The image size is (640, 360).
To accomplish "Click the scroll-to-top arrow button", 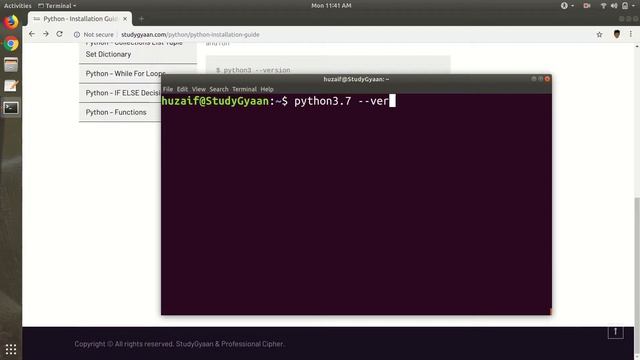I will 616,331.
